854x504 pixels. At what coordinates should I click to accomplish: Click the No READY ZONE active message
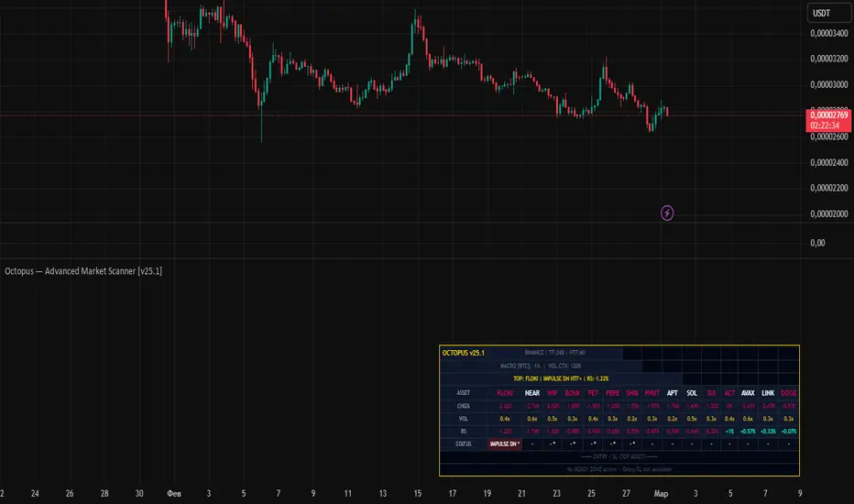coord(619,469)
